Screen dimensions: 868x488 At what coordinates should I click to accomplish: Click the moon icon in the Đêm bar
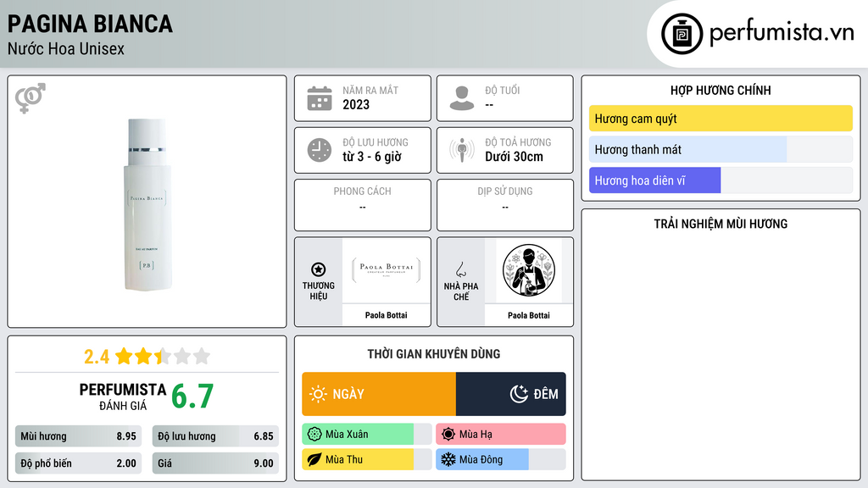coord(519,394)
